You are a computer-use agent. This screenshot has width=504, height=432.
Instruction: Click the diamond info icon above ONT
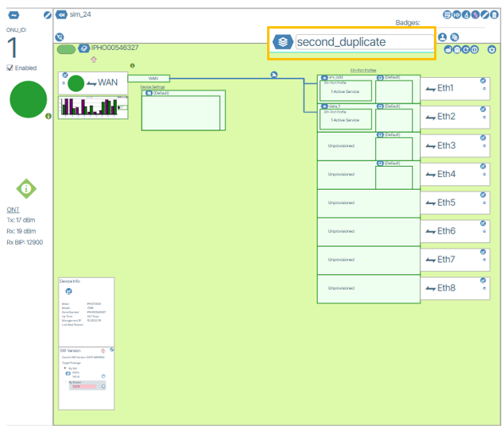click(26, 189)
